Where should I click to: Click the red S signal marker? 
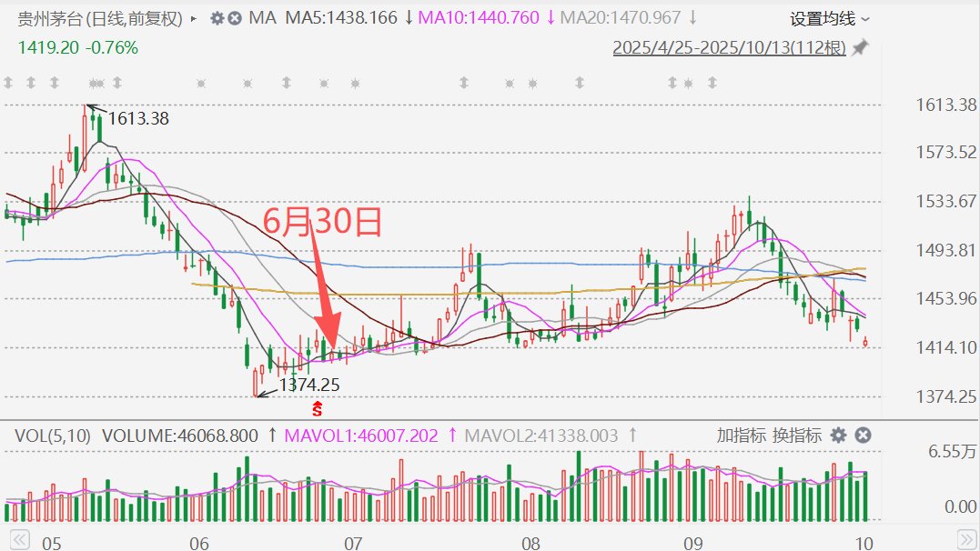(x=317, y=408)
